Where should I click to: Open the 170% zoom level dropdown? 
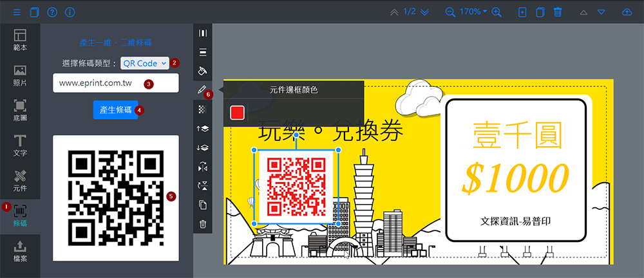(x=473, y=12)
